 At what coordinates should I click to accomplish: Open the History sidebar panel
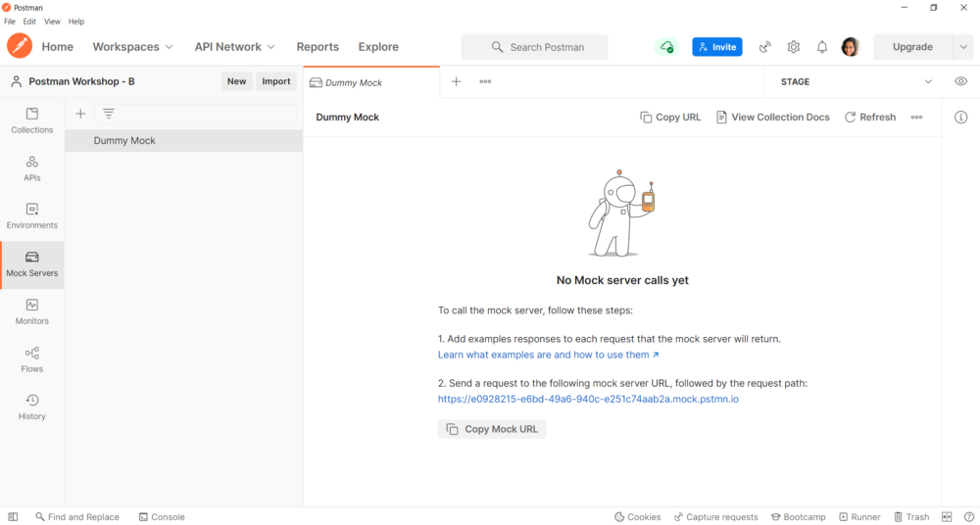pos(31,406)
